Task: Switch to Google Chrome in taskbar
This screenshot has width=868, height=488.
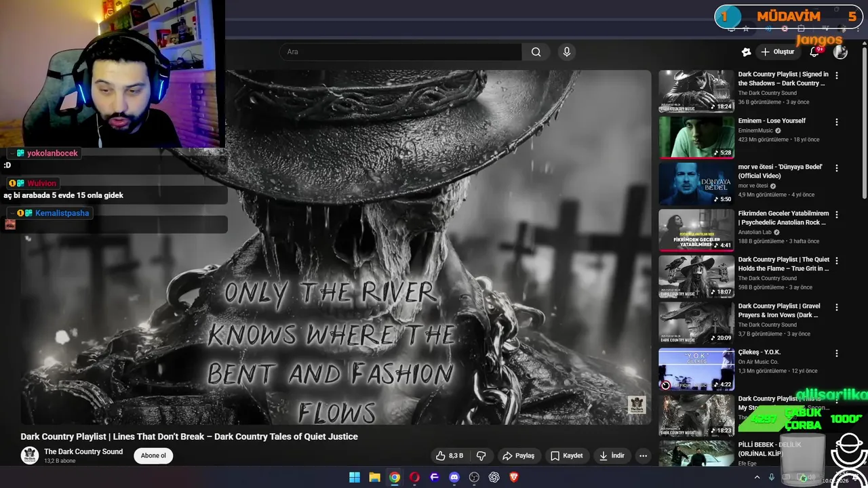Action: tap(395, 477)
